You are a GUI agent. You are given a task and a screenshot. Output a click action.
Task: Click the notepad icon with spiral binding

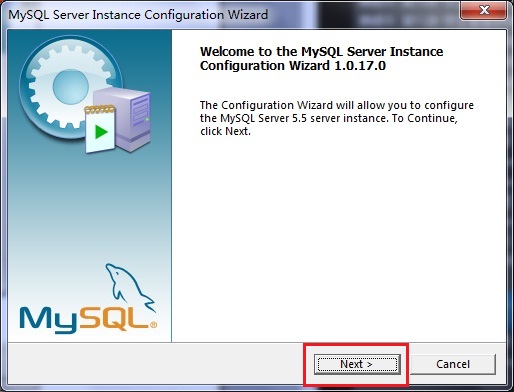coord(100,129)
